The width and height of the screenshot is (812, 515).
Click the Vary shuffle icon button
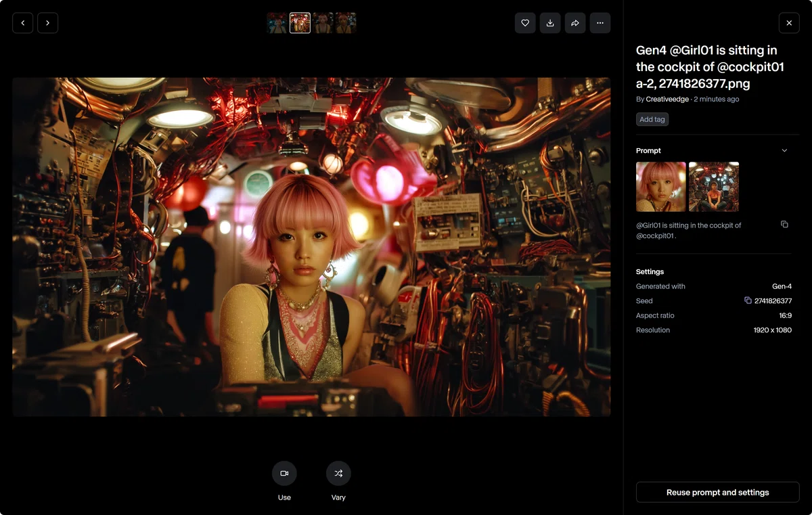338,473
